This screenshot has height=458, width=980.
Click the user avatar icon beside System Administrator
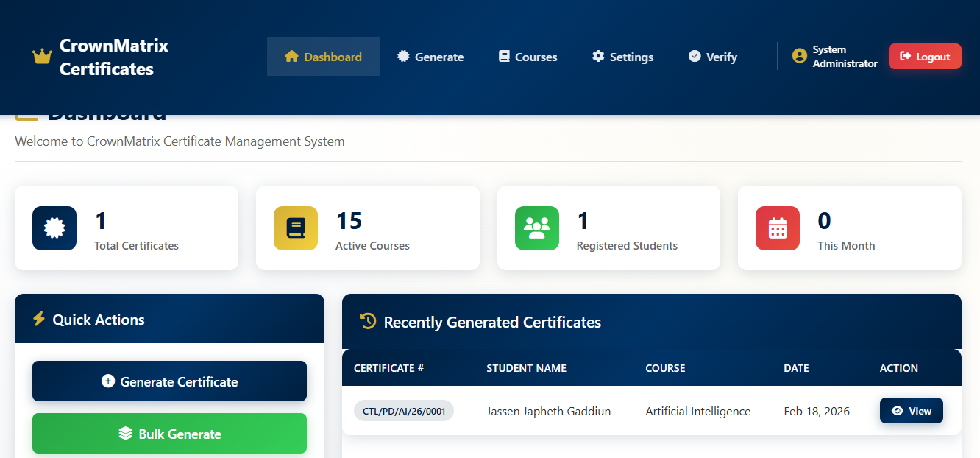tap(800, 56)
